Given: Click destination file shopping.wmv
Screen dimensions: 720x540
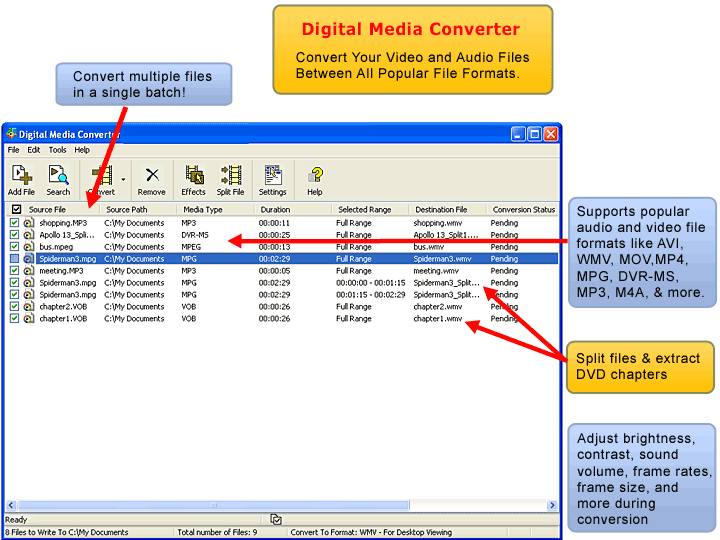Looking at the screenshot, I should pos(438,223).
